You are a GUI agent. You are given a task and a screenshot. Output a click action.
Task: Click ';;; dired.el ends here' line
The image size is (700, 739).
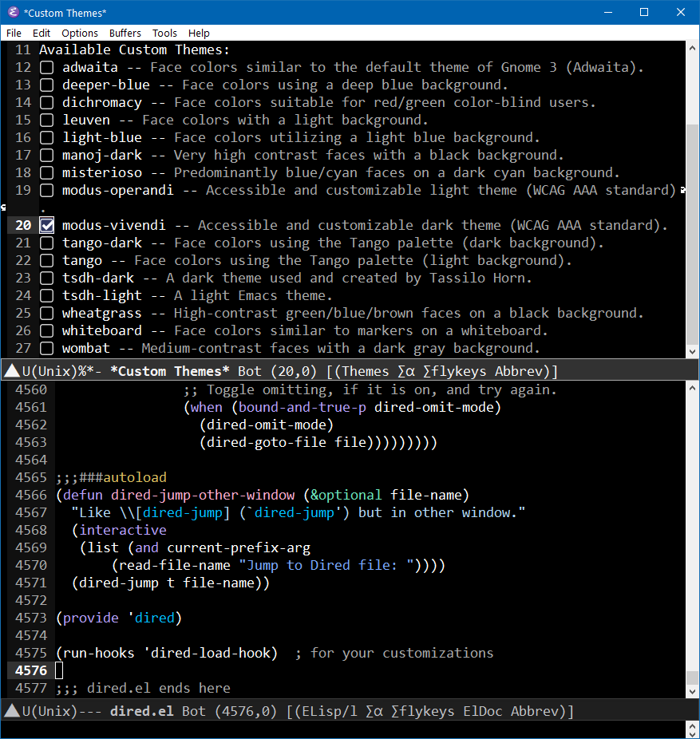(x=143, y=688)
